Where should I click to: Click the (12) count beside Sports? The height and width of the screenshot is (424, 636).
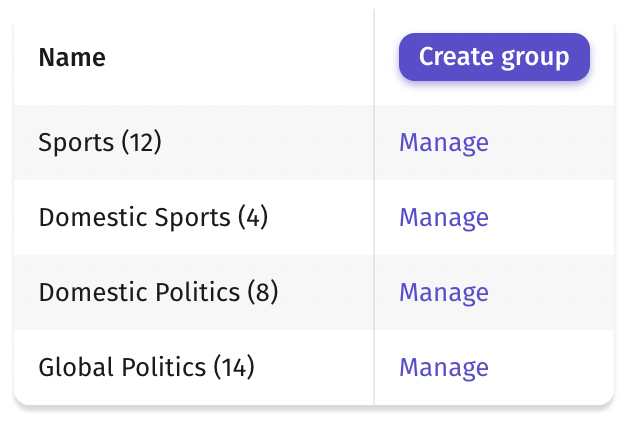coord(142,142)
